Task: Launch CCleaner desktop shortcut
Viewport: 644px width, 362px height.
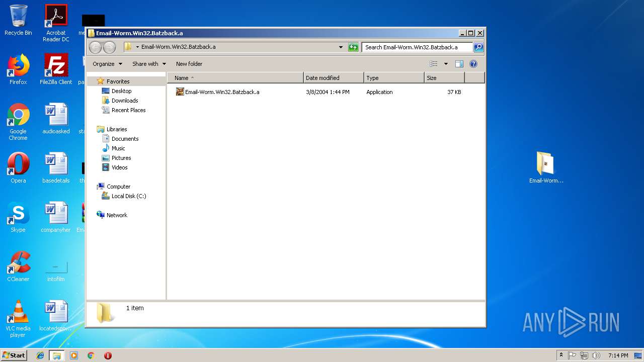Action: [18, 266]
